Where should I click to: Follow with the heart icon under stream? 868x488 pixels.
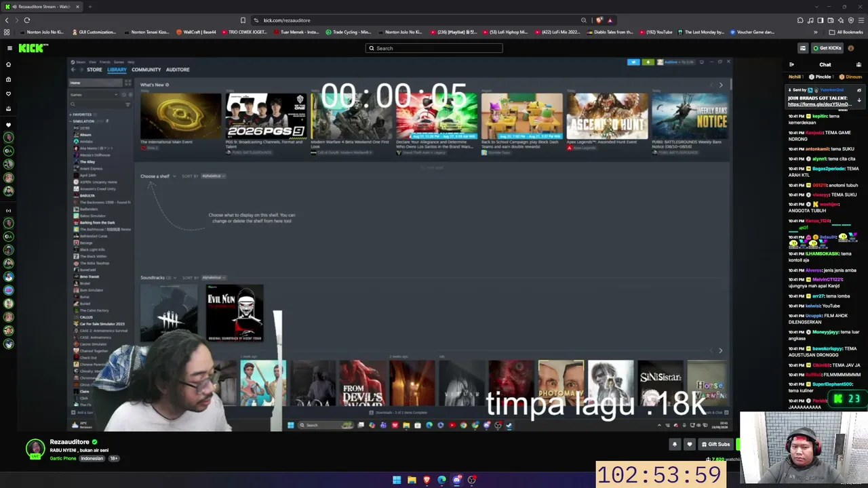pos(690,444)
